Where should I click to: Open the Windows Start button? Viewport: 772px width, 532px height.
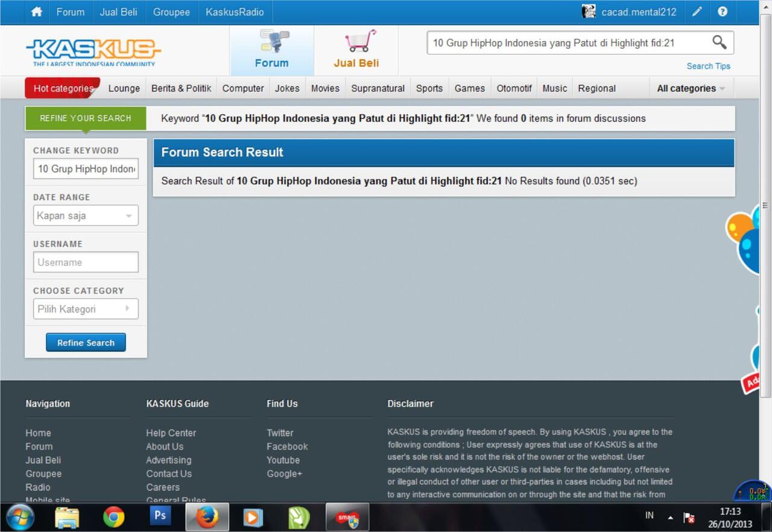tap(20, 517)
